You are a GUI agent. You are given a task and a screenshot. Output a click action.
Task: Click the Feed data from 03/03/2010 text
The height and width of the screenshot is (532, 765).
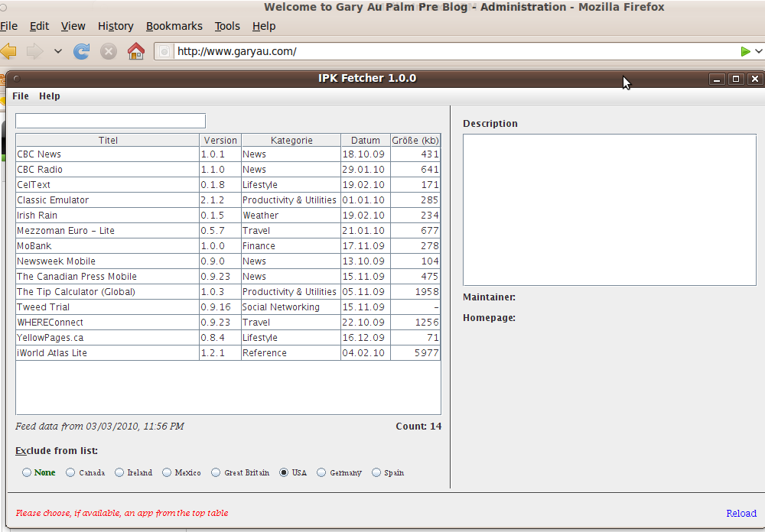point(99,427)
